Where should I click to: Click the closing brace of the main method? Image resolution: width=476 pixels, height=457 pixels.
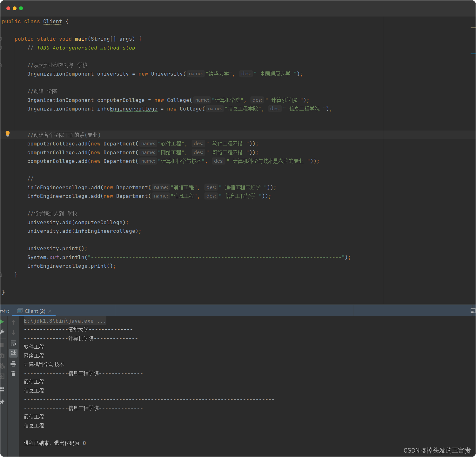tap(16, 275)
